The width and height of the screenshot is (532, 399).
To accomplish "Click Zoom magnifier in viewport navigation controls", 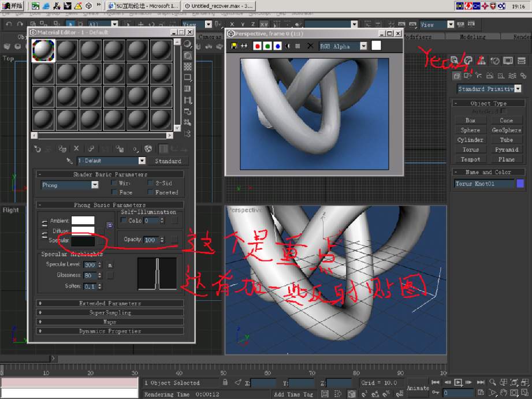I will tap(493, 382).
